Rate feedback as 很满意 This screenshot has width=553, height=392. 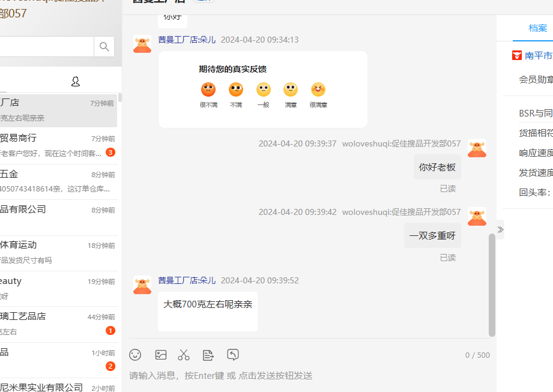coord(318,90)
